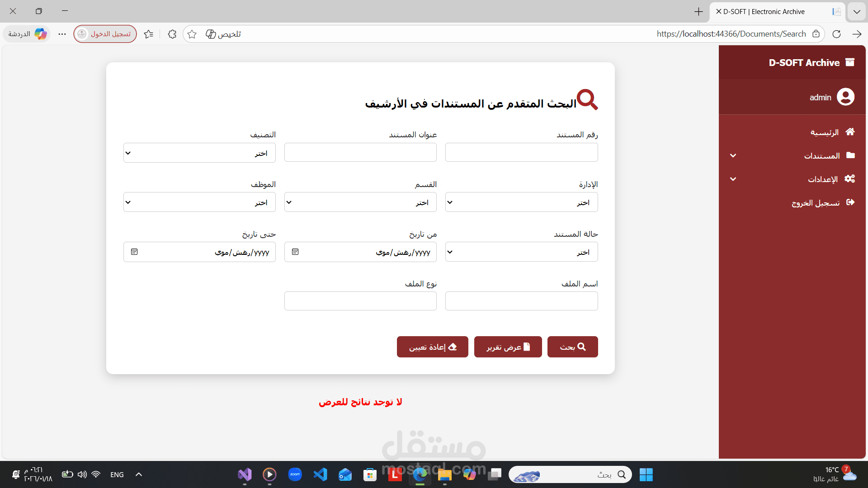
Task: Expand the المستندات sidebar menu chevron
Action: (x=733, y=155)
